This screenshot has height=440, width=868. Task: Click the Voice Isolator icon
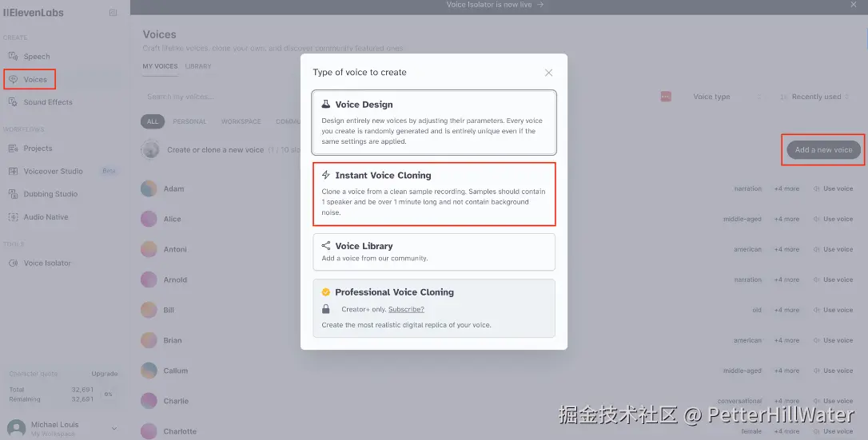[14, 263]
